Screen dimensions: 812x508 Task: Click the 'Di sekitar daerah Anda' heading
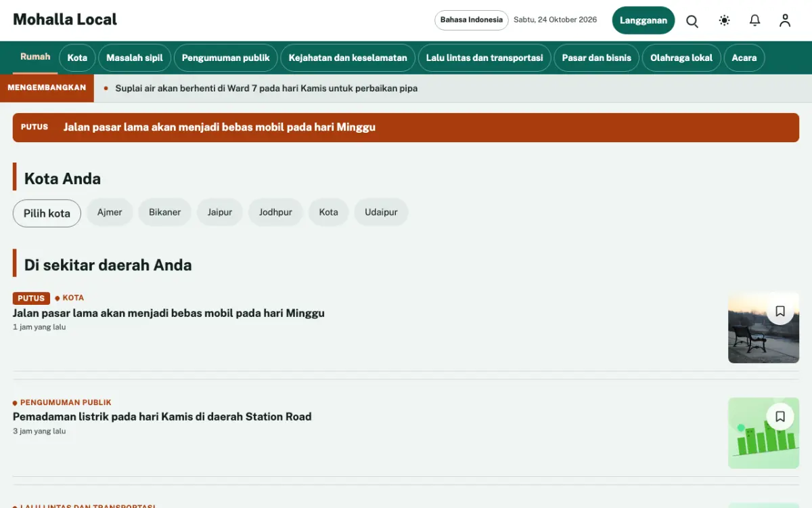[108, 265]
